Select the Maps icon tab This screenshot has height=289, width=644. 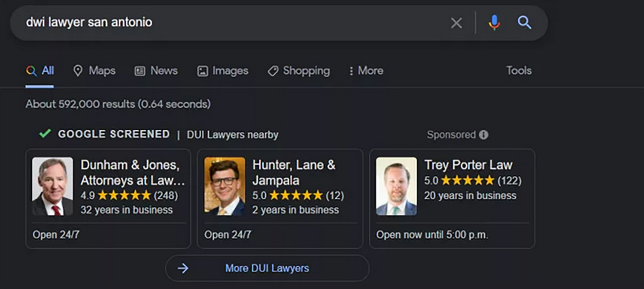(x=78, y=70)
